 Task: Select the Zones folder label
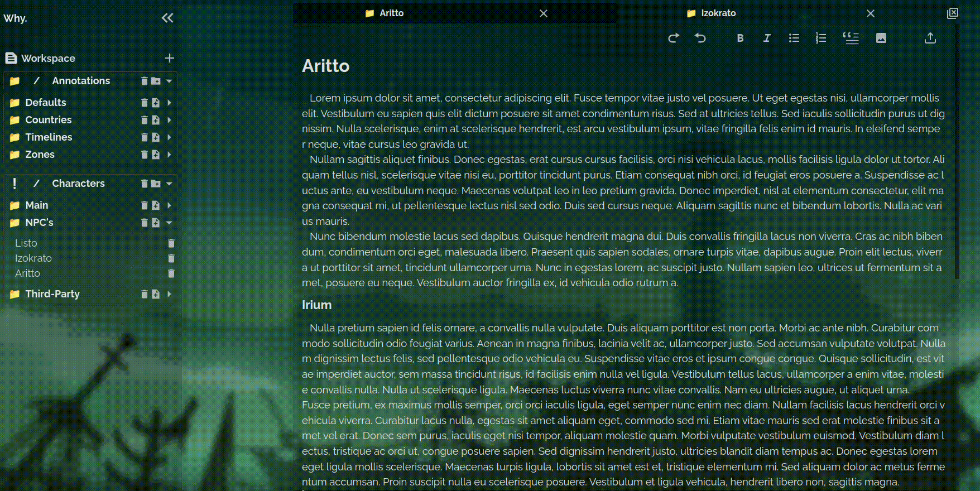click(40, 155)
